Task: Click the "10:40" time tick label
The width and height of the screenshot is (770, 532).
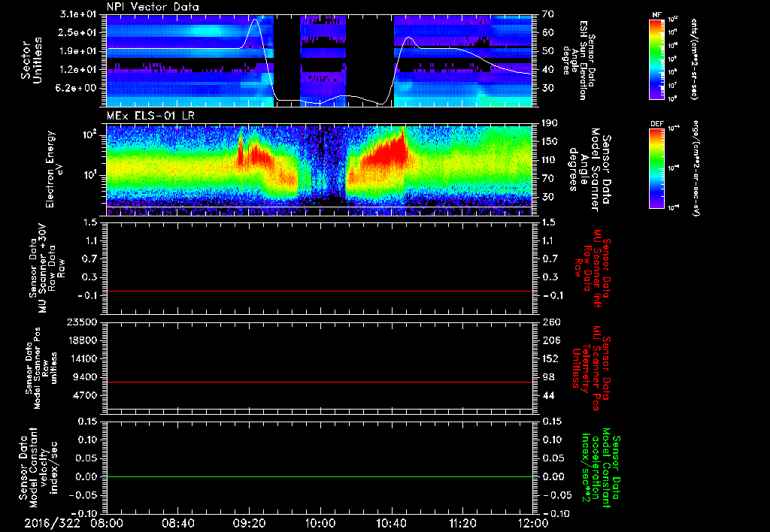Action: [x=391, y=523]
